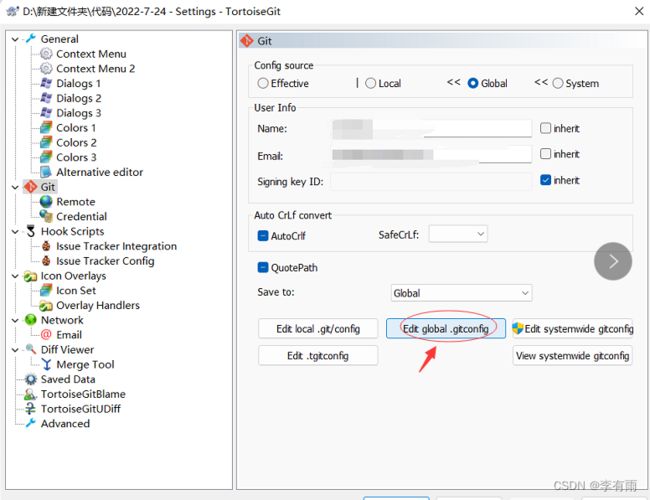This screenshot has width=650, height=500.
Task: Click the Git diamond icon in tree
Action: point(31,187)
